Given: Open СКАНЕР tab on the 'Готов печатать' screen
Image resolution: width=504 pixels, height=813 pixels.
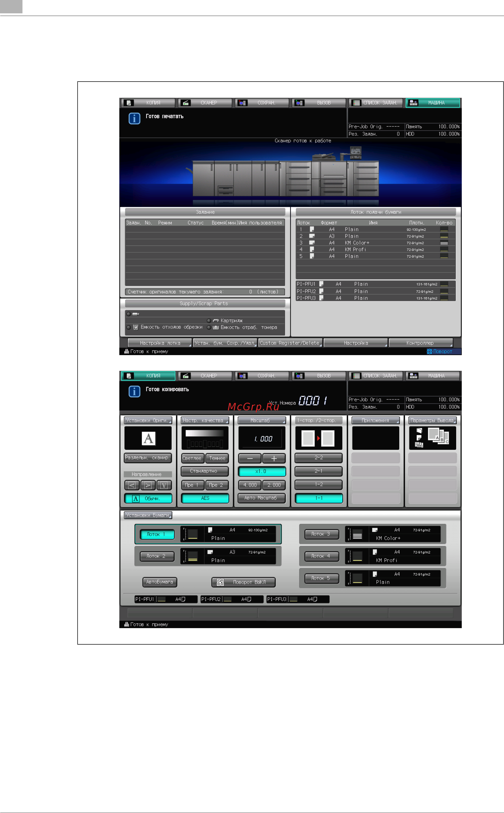Looking at the screenshot, I should 205,103.
